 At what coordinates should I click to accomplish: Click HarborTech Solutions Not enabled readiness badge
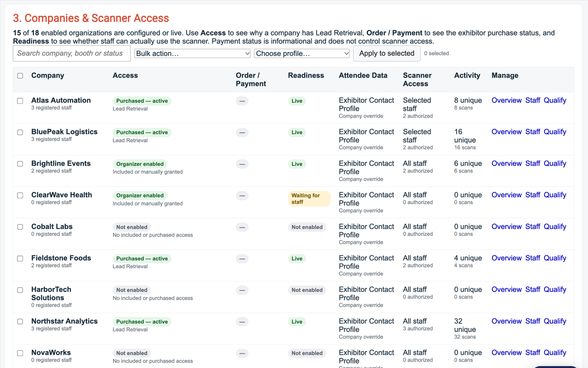pos(307,290)
